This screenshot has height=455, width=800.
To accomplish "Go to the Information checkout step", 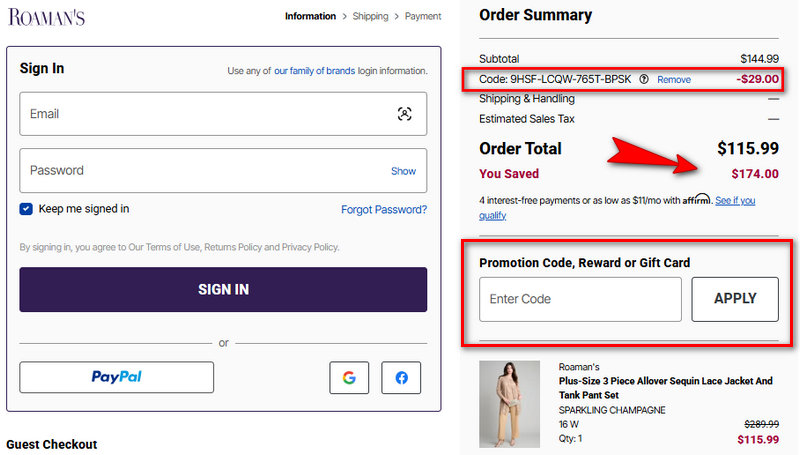I will click(310, 16).
